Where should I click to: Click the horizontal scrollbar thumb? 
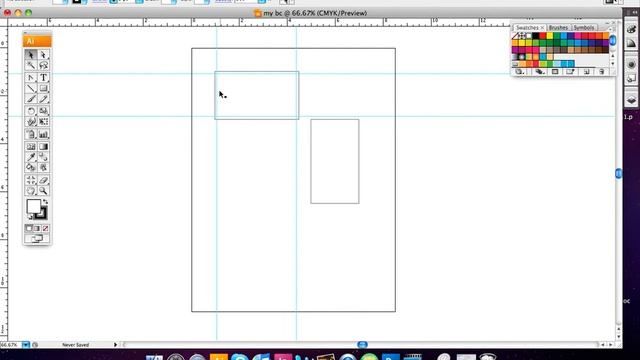tap(362, 344)
